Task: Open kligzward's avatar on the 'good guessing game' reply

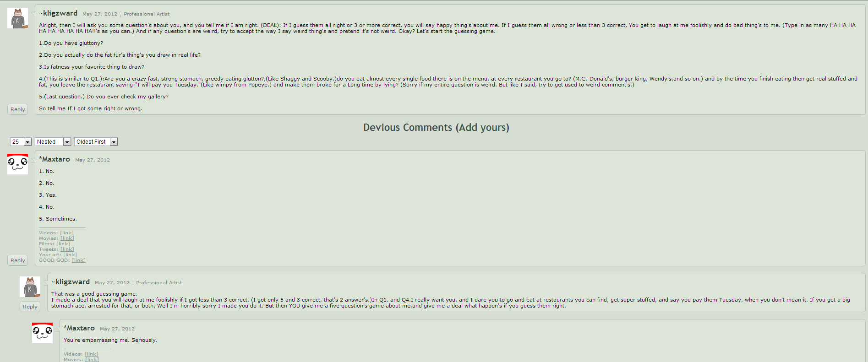Action: click(30, 287)
